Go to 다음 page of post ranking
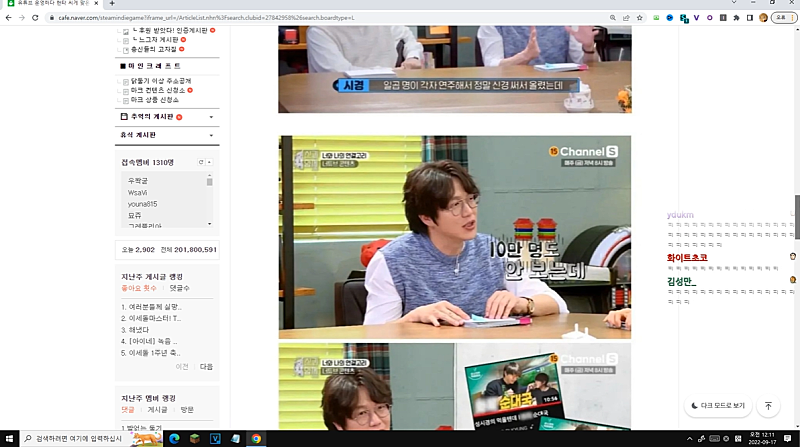Screen dimensions: 800x447 206,367
